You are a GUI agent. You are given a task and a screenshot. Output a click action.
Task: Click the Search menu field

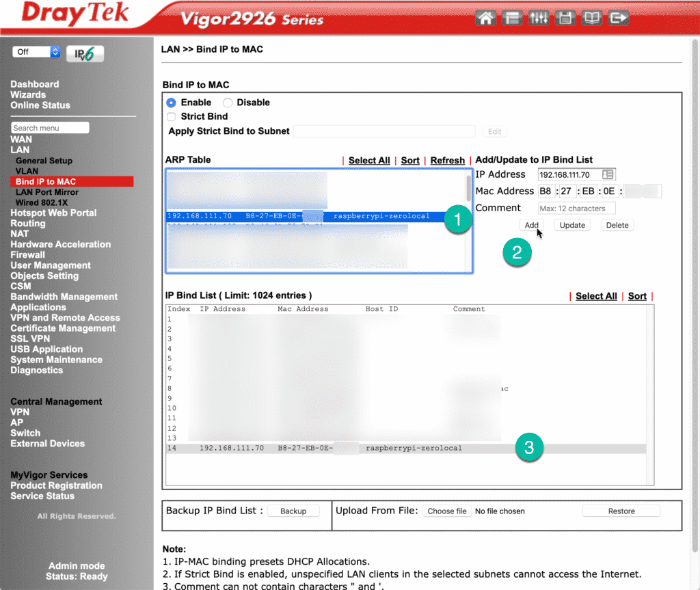[x=50, y=128]
